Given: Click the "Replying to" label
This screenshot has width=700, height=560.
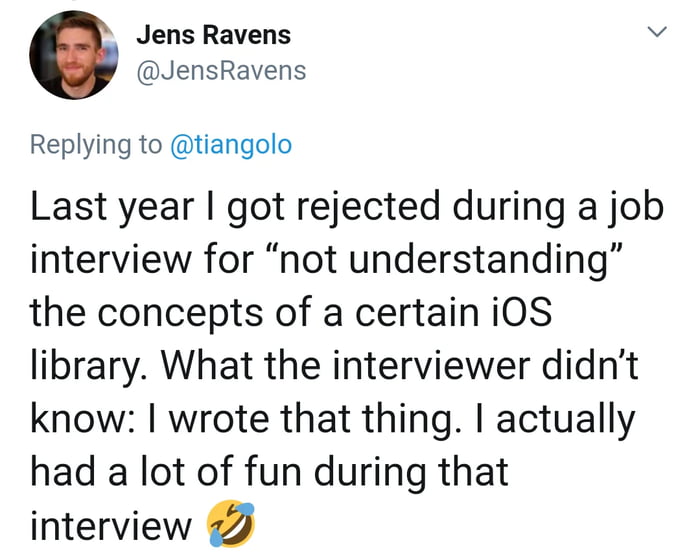Looking at the screenshot, I should coord(96,144).
